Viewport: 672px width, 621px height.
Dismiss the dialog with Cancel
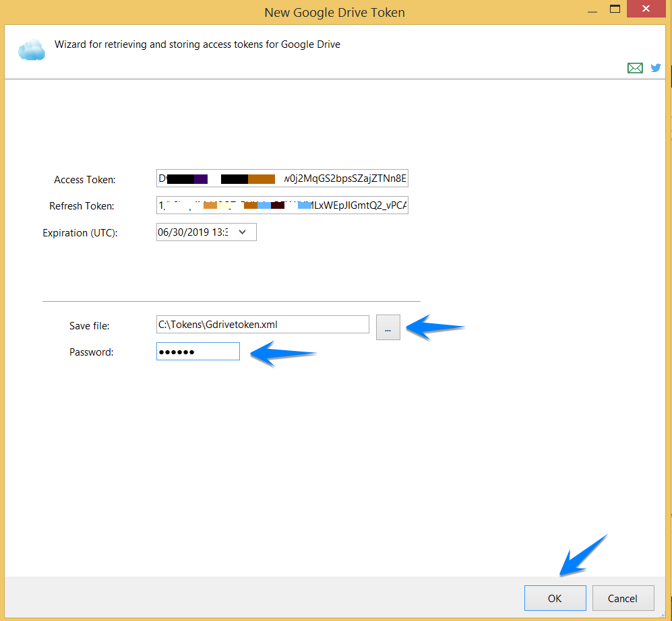click(623, 598)
